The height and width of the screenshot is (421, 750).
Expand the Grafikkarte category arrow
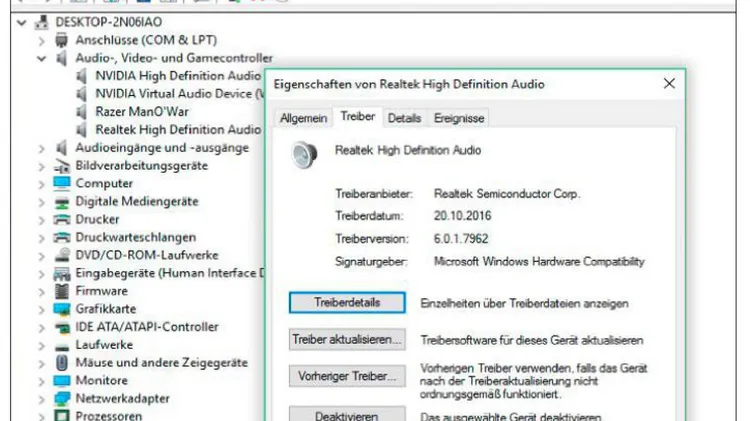(42, 310)
